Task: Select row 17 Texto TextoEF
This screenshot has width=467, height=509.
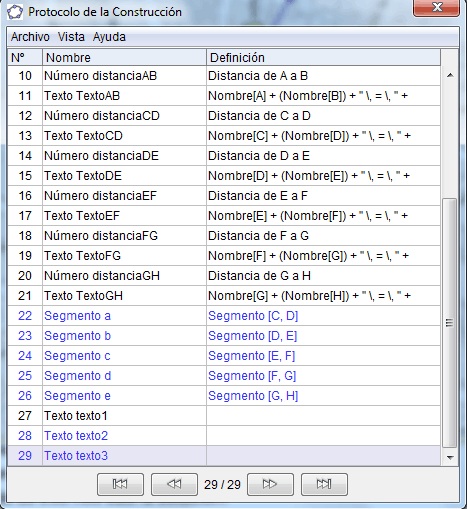Action: [224, 216]
